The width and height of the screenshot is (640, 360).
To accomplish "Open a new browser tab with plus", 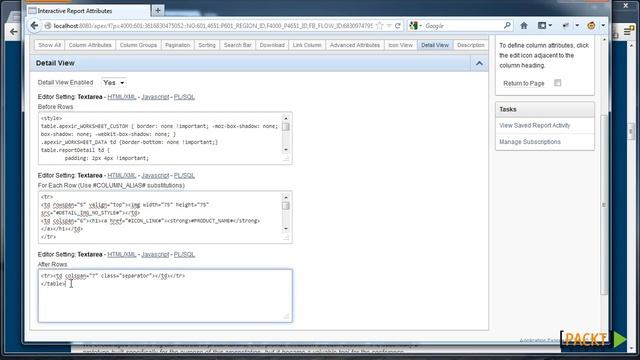I will 158,11.
